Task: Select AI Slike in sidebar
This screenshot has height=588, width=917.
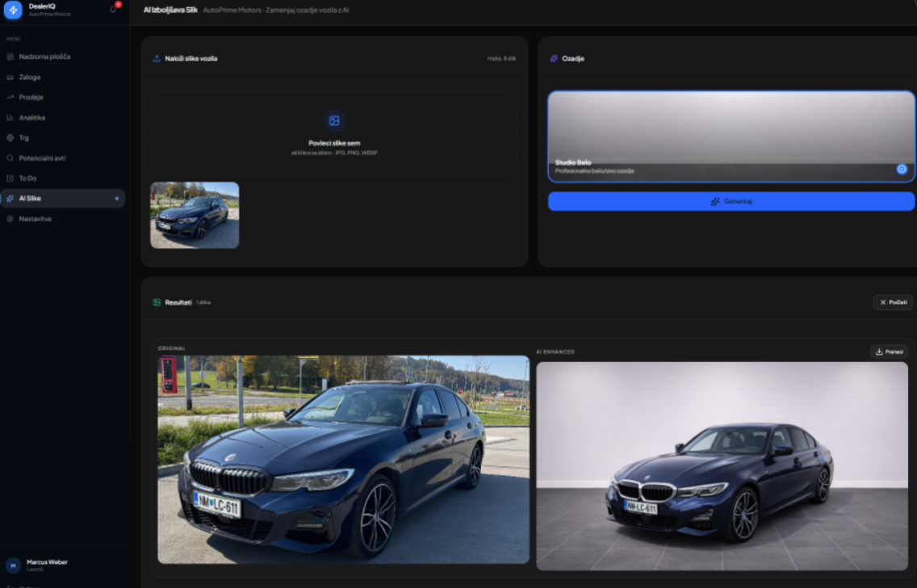Action: [x=31, y=198]
